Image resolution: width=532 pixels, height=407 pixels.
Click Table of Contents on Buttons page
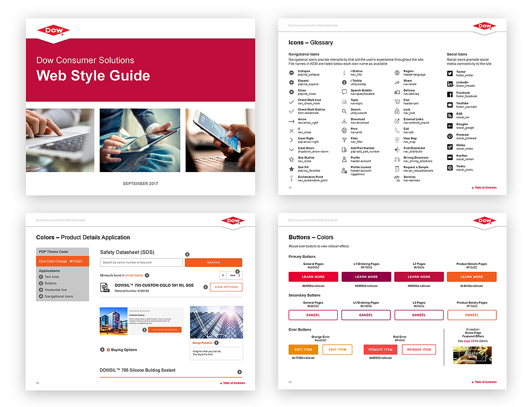[484, 382]
